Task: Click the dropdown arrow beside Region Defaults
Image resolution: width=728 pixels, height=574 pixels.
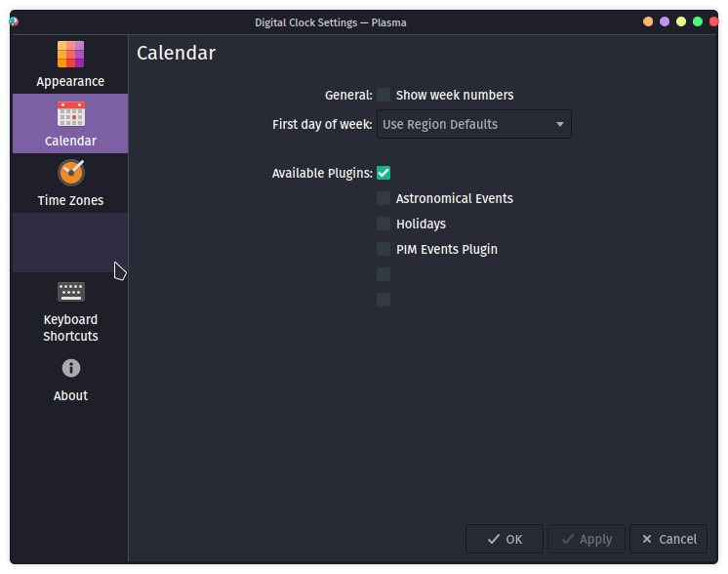Action: pos(560,124)
